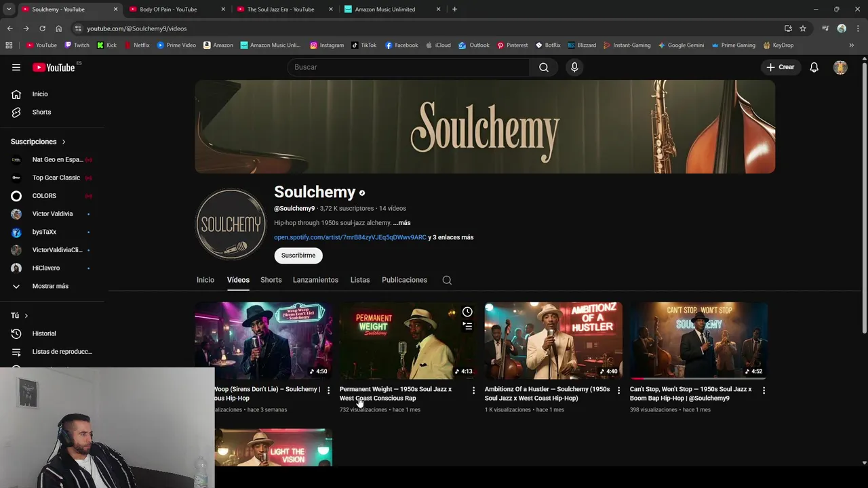The height and width of the screenshot is (488, 868).
Task: Go back in browser history
Action: (x=9, y=28)
